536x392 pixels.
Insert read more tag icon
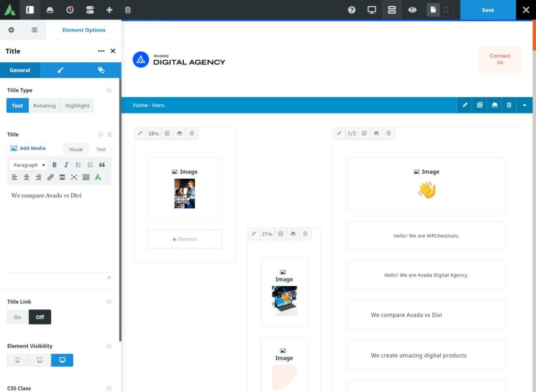62,177
